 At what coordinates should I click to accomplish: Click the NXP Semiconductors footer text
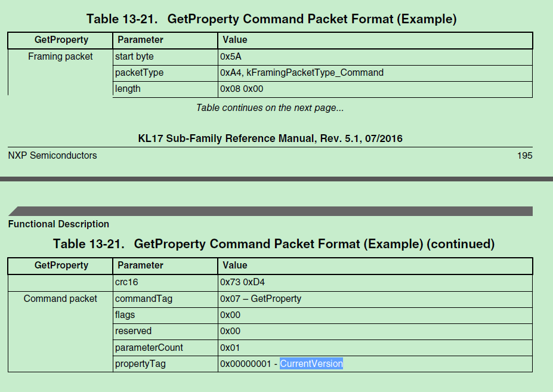[x=52, y=156]
